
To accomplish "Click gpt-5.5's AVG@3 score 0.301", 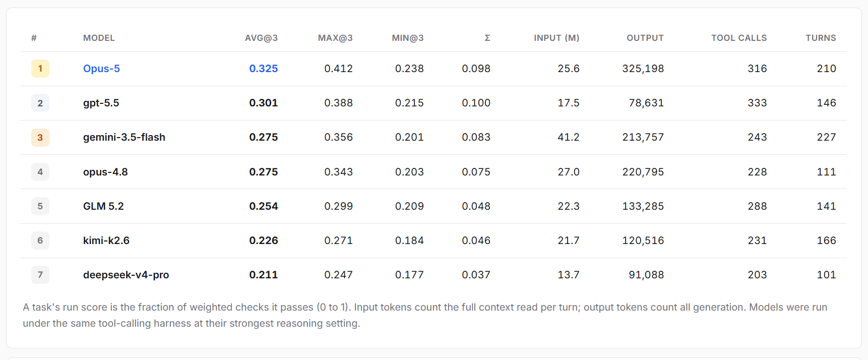I will click(x=264, y=103).
